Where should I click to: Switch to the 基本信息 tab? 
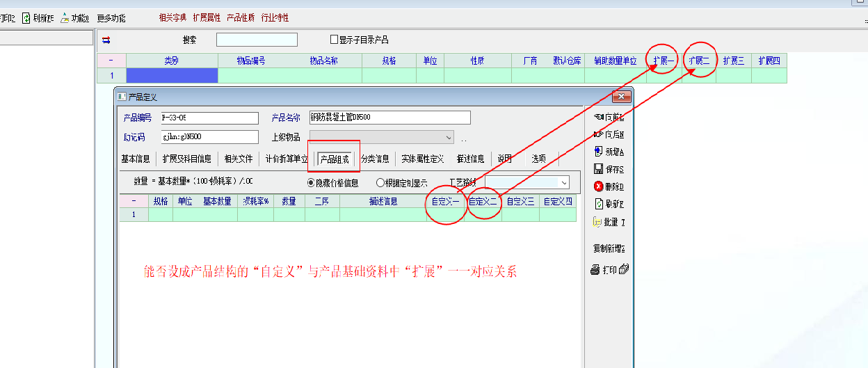[x=136, y=159]
